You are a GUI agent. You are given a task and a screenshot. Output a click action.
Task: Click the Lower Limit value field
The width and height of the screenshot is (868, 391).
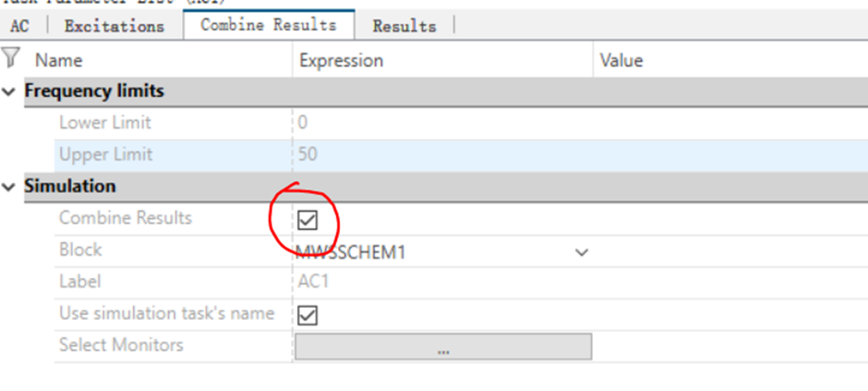(x=442, y=122)
